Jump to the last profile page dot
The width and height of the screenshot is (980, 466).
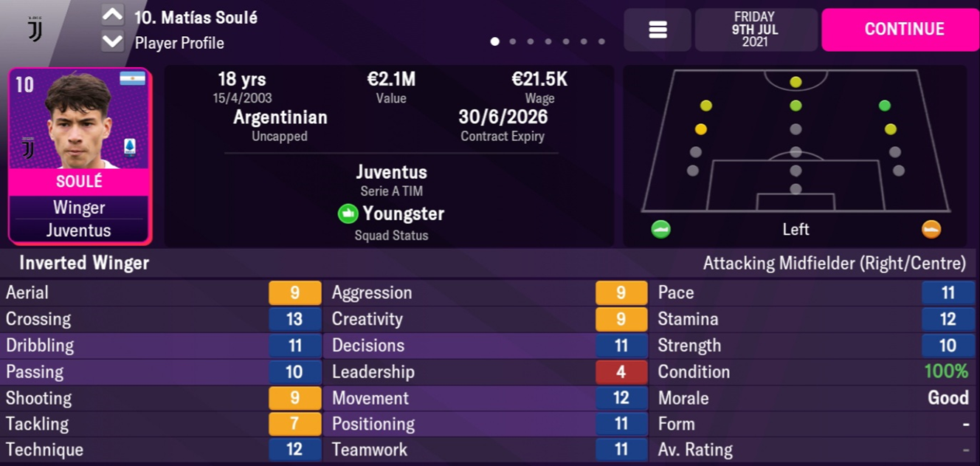[601, 42]
